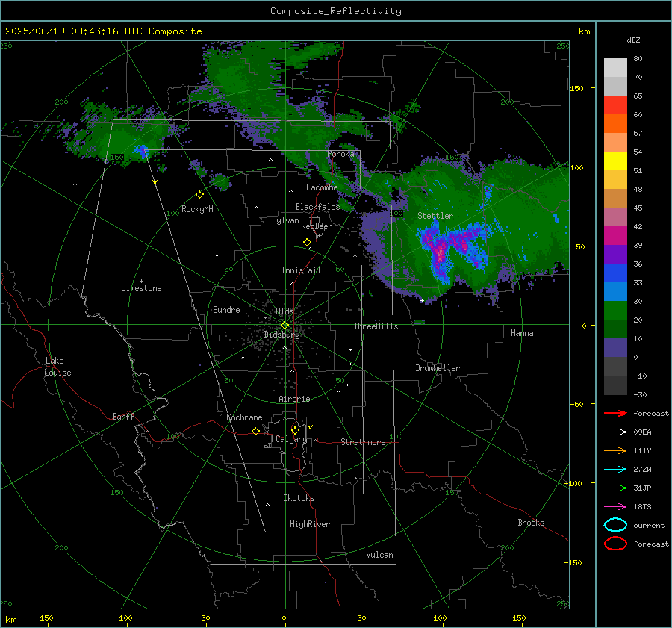Click the Ponoka city label
This screenshot has width=672, height=628.
pyautogui.click(x=340, y=154)
